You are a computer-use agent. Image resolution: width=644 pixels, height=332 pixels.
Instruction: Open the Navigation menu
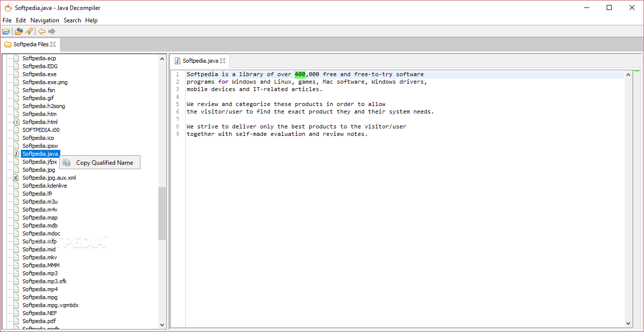[x=45, y=20]
